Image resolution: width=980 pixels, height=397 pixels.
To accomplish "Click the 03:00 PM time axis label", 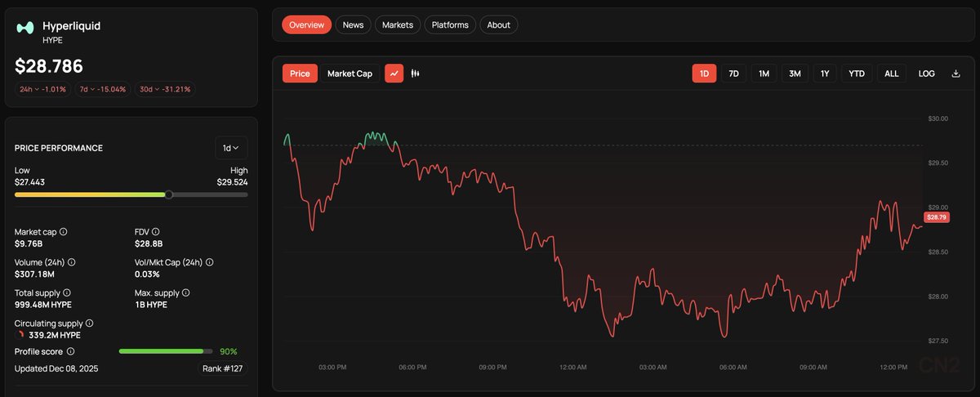I will click(x=332, y=368).
